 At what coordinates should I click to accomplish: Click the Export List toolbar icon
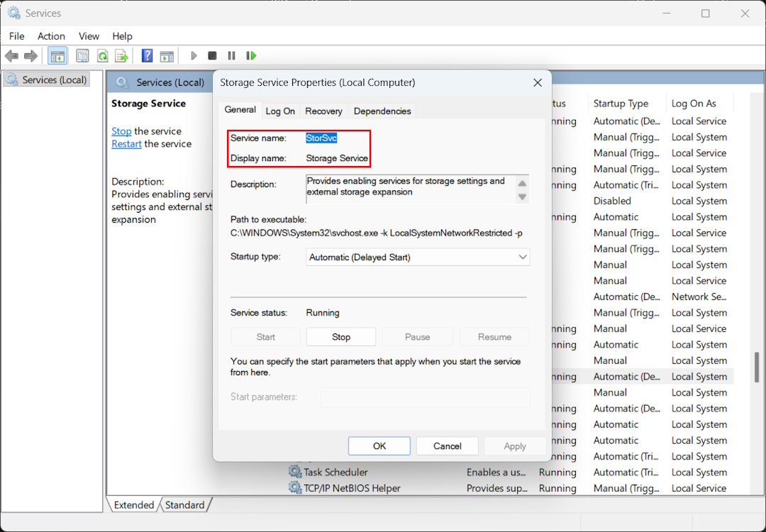[x=121, y=56]
